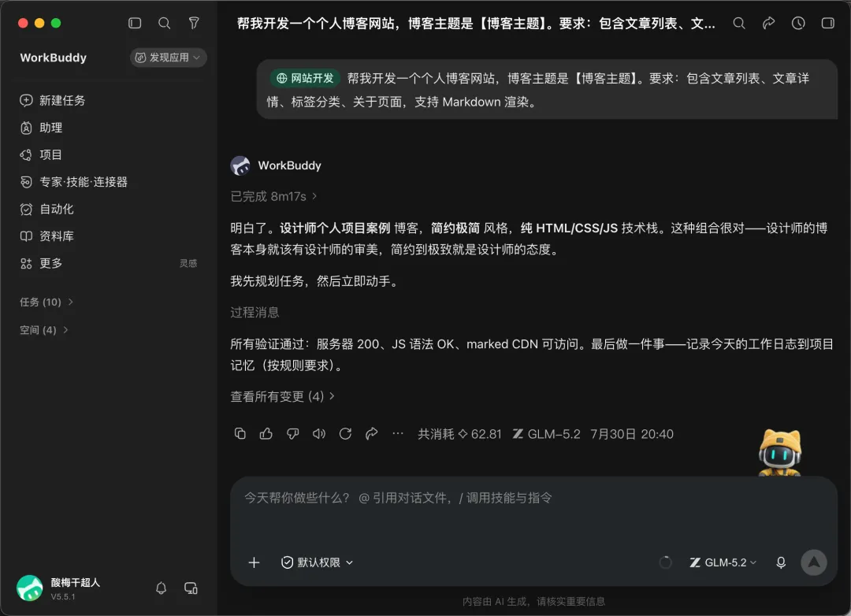The width and height of the screenshot is (851, 616).
Task: Click the 网站开发 tag
Action: coord(305,78)
